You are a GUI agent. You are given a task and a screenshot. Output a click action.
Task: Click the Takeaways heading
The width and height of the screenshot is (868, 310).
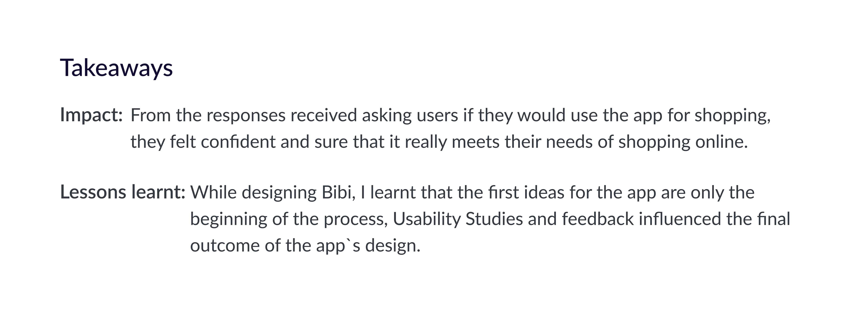(x=116, y=68)
